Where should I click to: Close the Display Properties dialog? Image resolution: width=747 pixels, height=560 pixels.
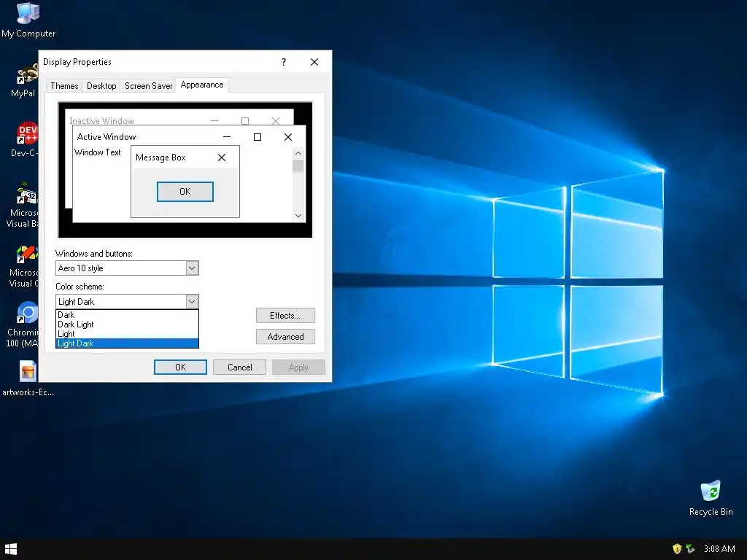click(314, 62)
